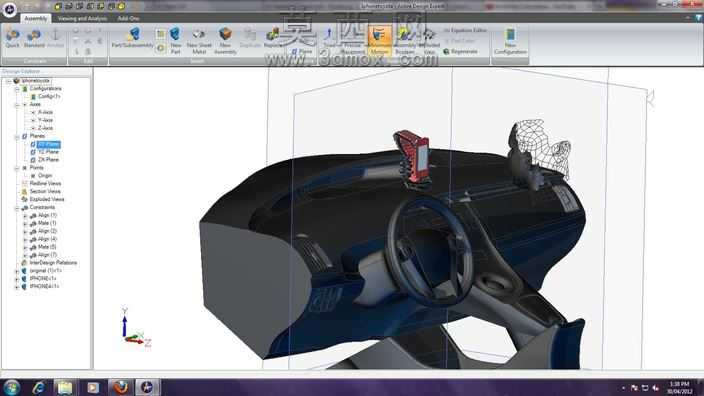Select ZX-Plane in the tree

pyautogui.click(x=48, y=160)
